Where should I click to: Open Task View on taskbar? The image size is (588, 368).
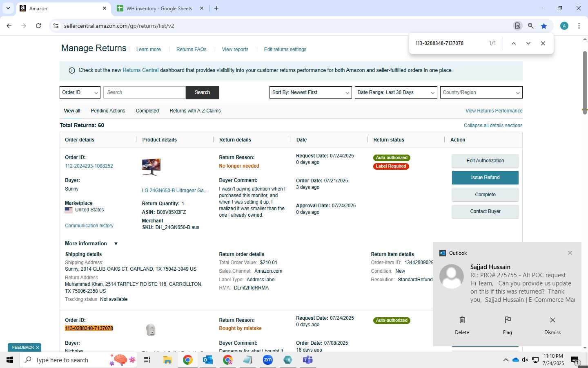(x=147, y=360)
